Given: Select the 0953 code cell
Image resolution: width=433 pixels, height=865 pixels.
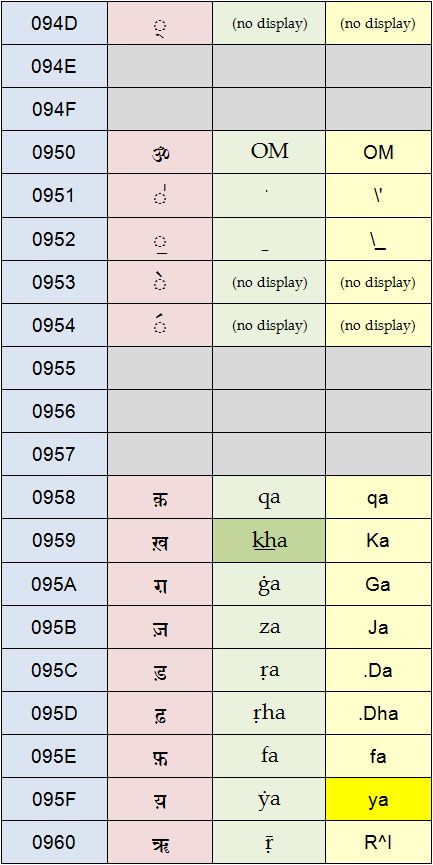Looking at the screenshot, I should coord(54,282).
